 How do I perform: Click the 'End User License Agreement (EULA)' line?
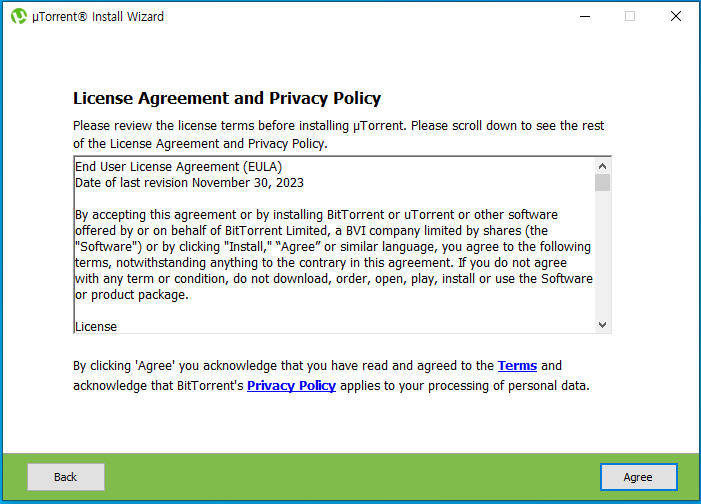tap(178, 167)
